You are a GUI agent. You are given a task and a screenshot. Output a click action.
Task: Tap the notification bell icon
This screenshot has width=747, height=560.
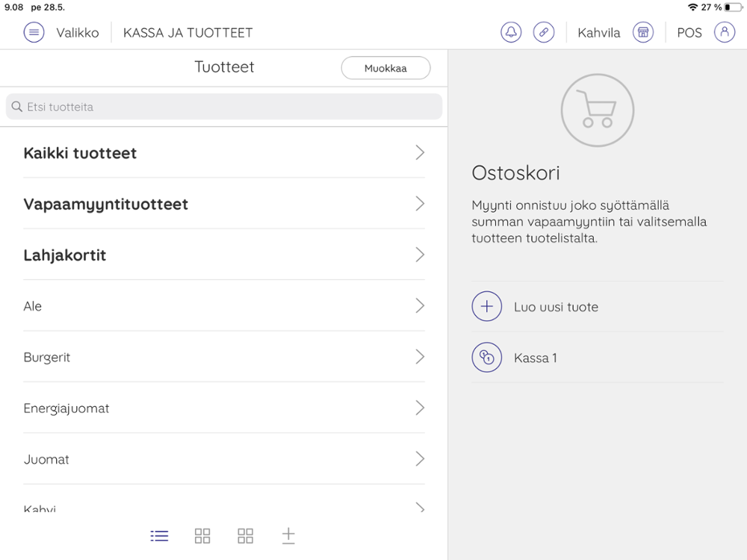click(511, 33)
